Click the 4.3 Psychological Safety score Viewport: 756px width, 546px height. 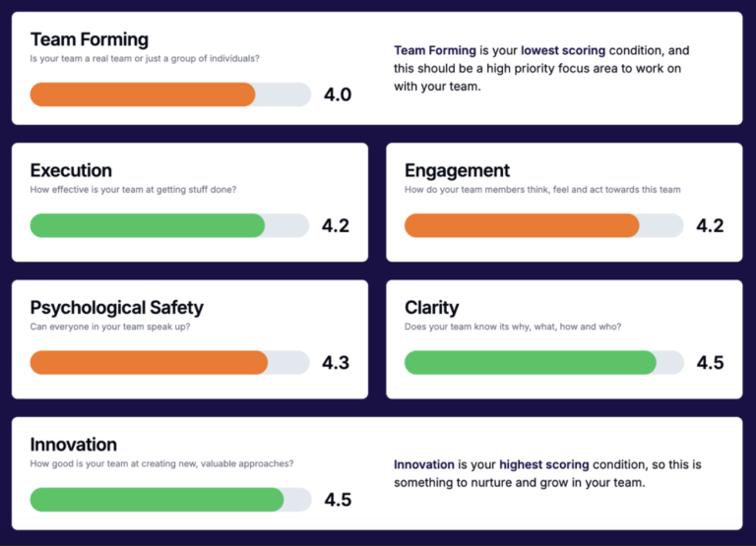(x=336, y=363)
